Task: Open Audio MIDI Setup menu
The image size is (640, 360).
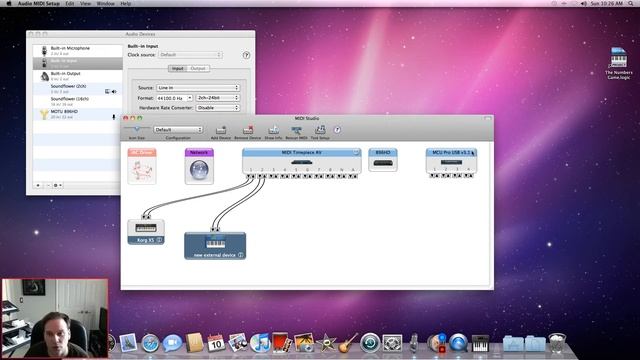Action: click(x=38, y=3)
